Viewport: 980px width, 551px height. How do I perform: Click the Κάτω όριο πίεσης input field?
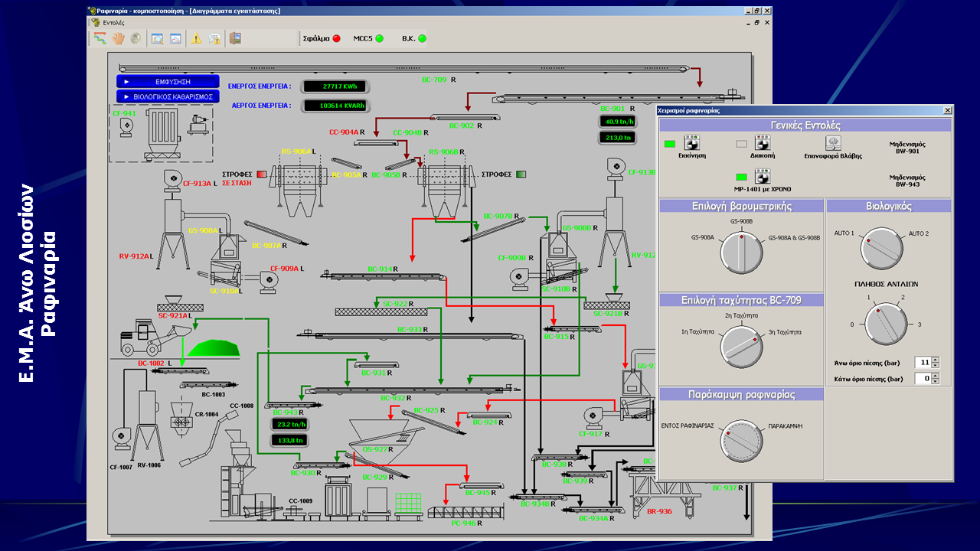pyautogui.click(x=922, y=379)
